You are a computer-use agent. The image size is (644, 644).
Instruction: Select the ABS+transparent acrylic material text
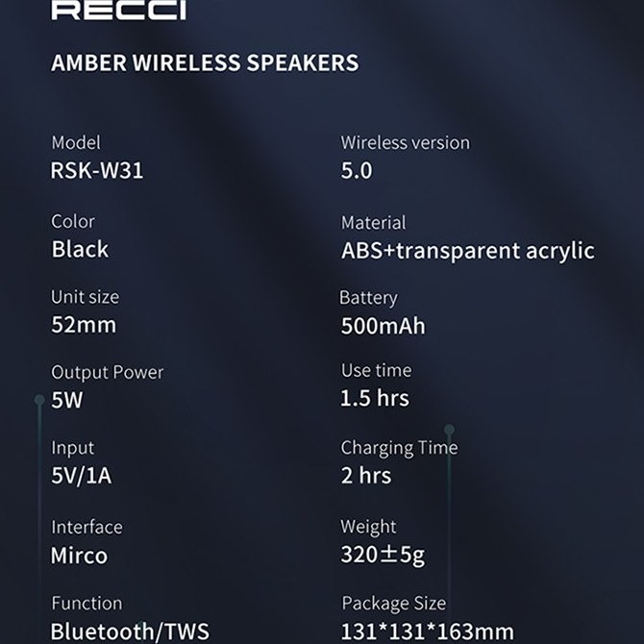click(x=467, y=251)
